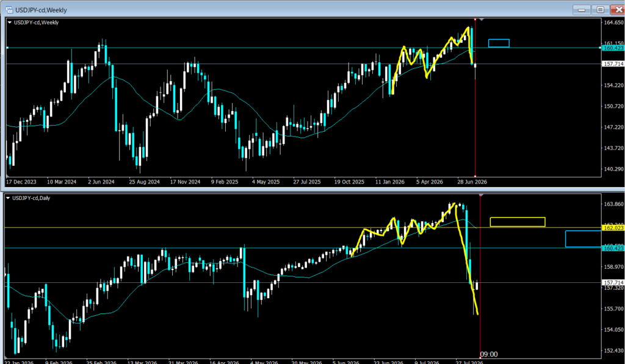Click the 162.023 yellow price tag on Daily scale
The image size is (625, 364).
click(613, 228)
